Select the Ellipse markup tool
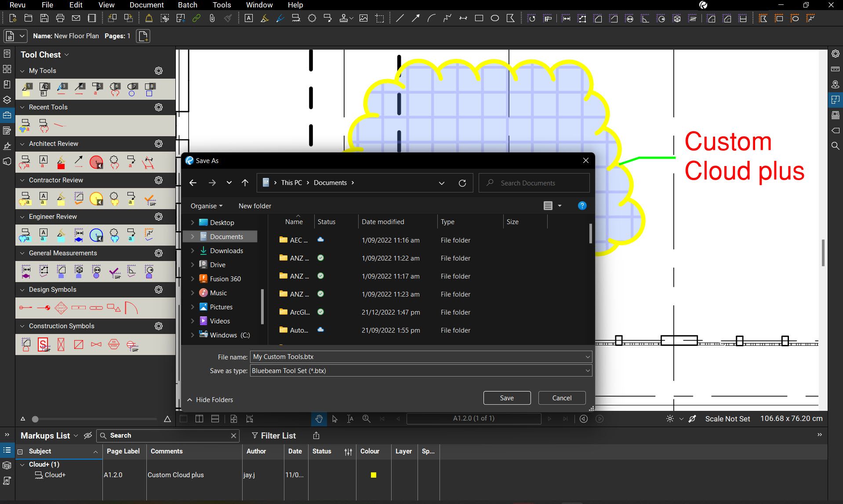 pyautogui.click(x=494, y=18)
